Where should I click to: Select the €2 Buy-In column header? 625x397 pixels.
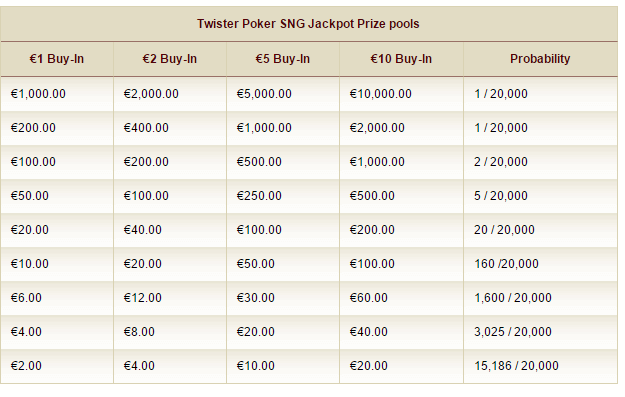click(170, 59)
